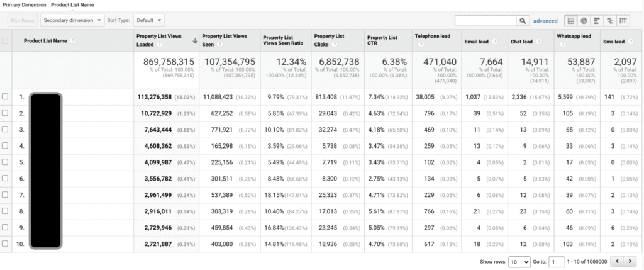
Task: Click the search magnifier icon
Action: tap(523, 21)
